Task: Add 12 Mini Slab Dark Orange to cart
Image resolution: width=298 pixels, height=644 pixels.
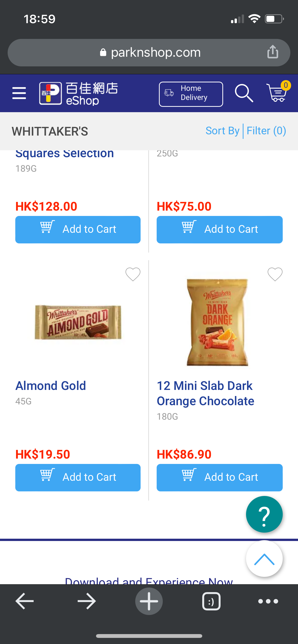Action: [220, 477]
